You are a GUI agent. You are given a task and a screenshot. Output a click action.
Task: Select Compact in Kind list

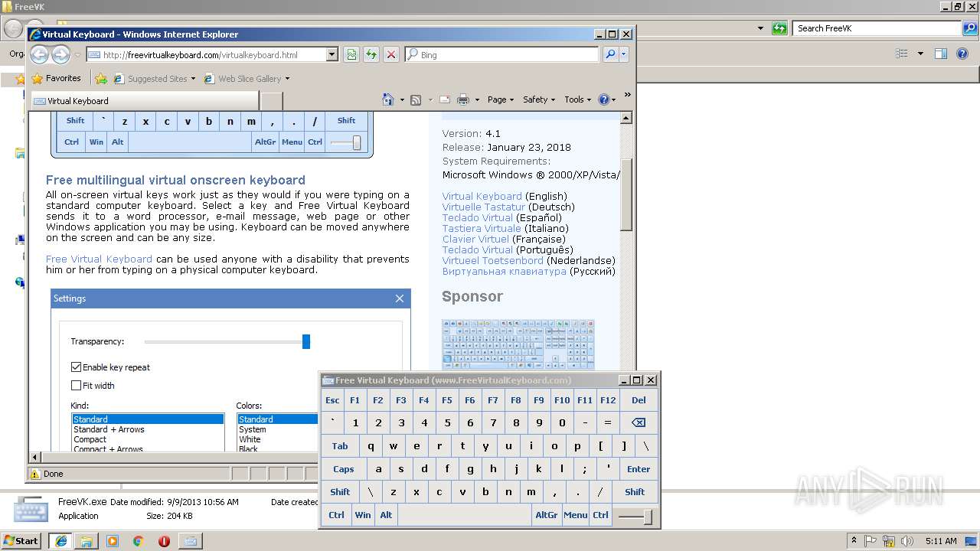(x=90, y=439)
